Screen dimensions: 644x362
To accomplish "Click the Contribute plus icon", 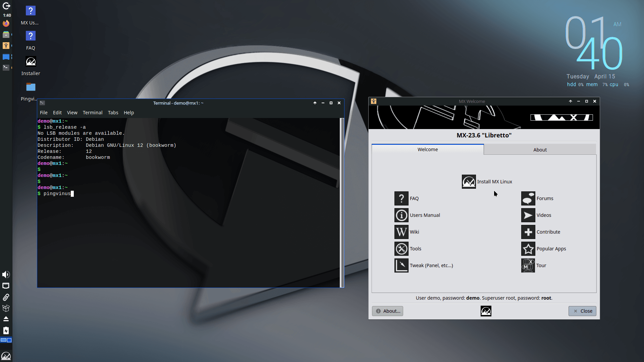I will point(528,232).
